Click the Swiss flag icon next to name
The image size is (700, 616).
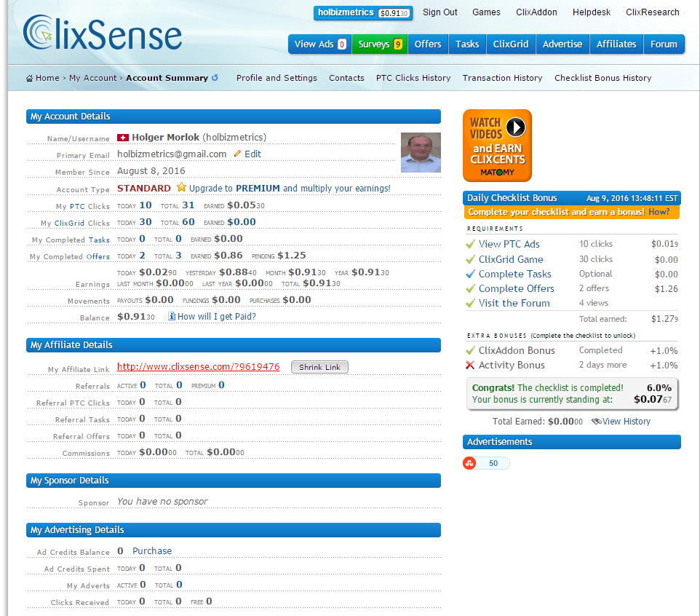pyautogui.click(x=123, y=138)
